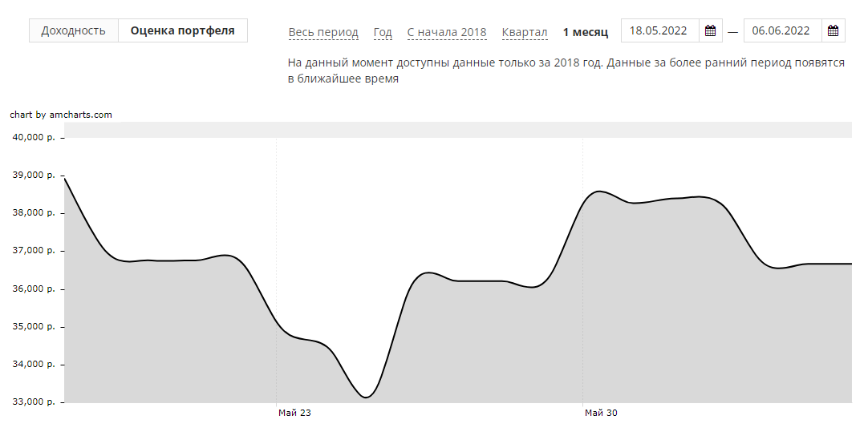Screen dimensions: 868x448
Task: Open the chart by amcharts.com link
Action: coord(61,115)
